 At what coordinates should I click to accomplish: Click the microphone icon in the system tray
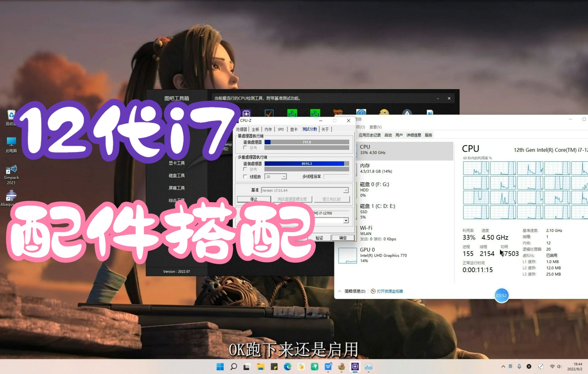(x=519, y=366)
